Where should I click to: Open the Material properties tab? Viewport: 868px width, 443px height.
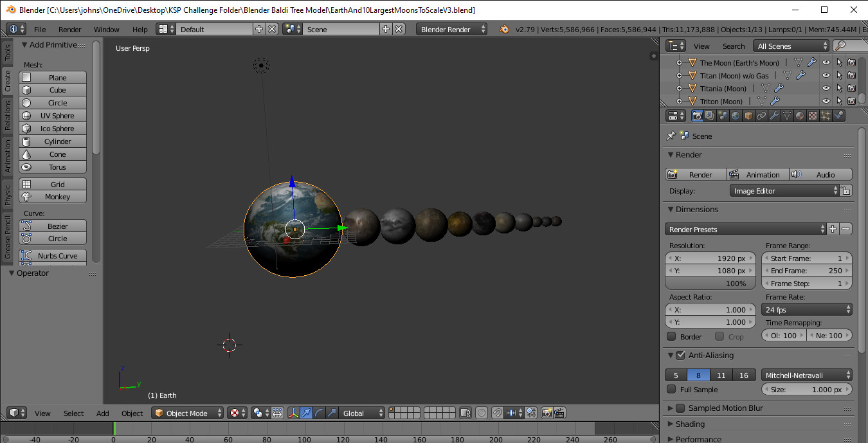(x=800, y=115)
